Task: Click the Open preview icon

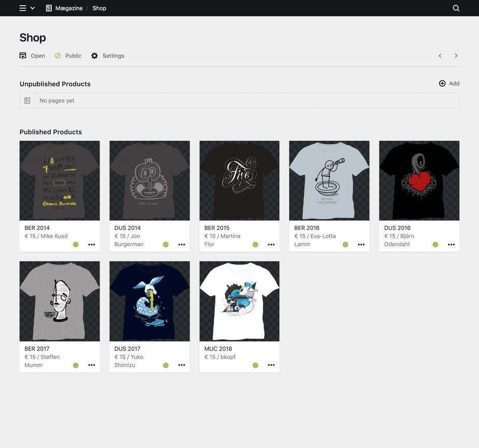Action: tap(23, 56)
